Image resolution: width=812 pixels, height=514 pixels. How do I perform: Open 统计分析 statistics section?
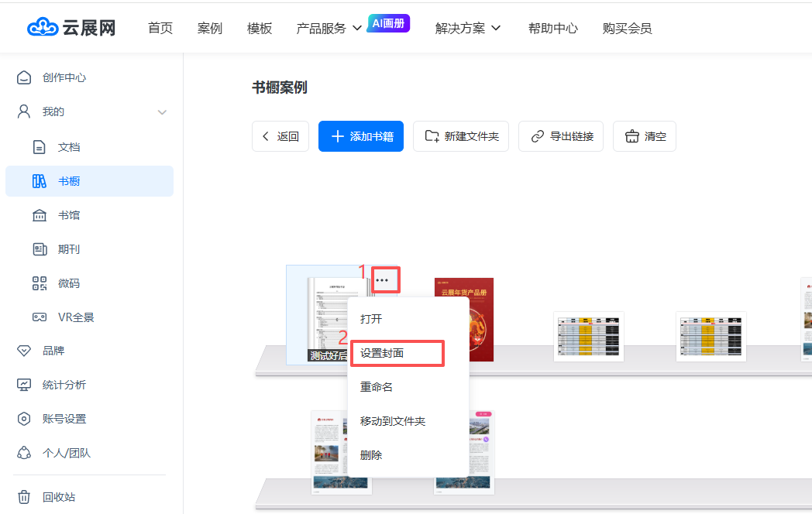(64, 385)
